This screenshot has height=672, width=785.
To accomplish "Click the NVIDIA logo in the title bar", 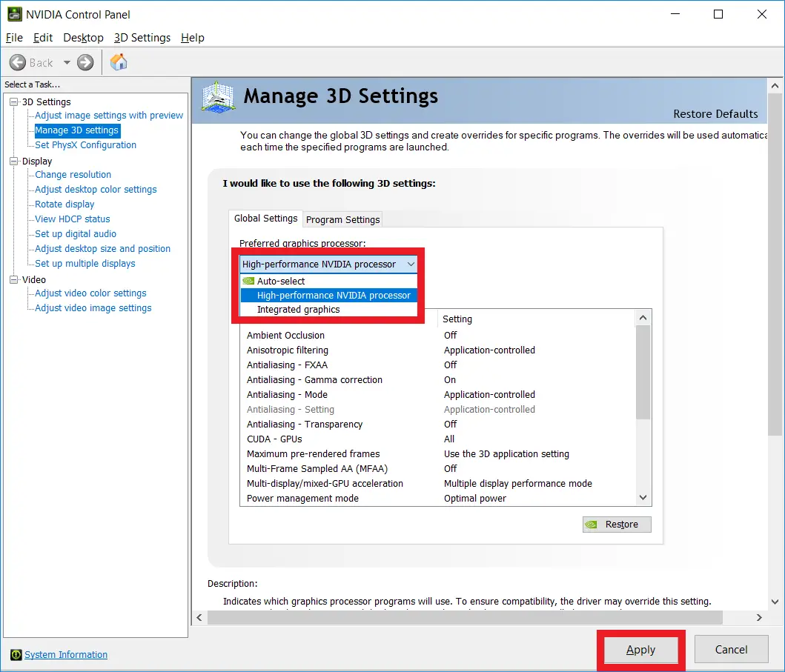I will pyautogui.click(x=16, y=14).
